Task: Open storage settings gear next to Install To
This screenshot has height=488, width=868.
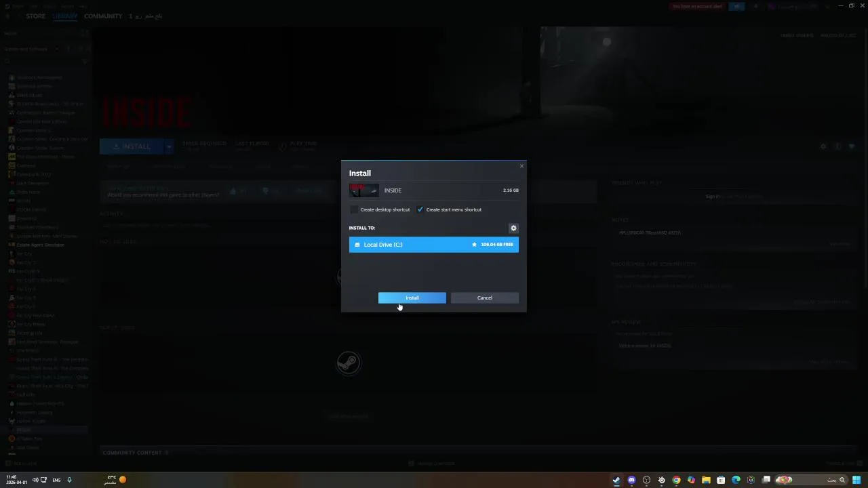Action: point(513,228)
